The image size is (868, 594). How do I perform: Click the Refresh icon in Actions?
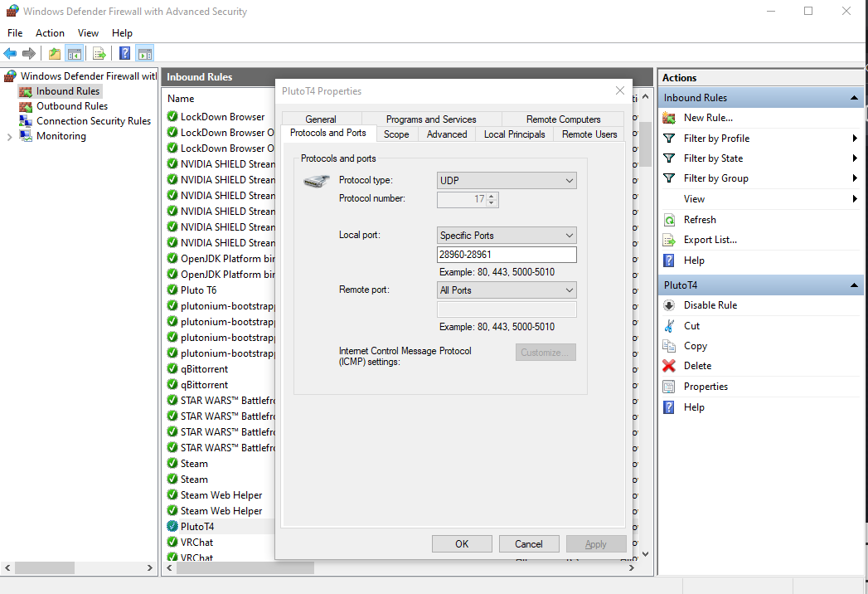(x=669, y=220)
